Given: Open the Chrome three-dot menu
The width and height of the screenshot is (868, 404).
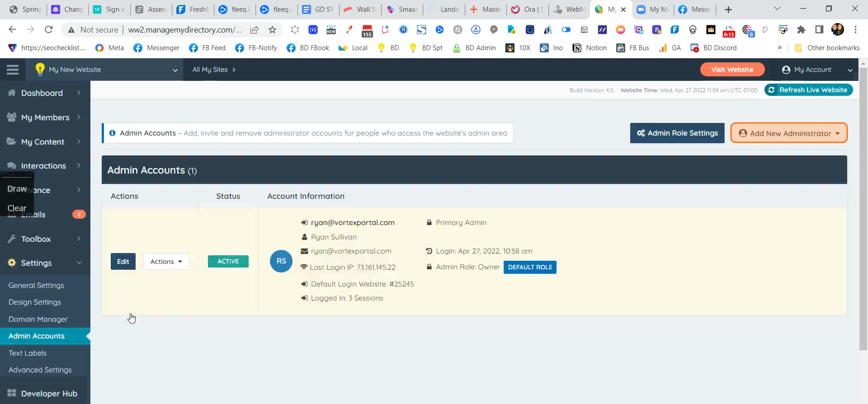Looking at the screenshot, I should click(x=855, y=30).
